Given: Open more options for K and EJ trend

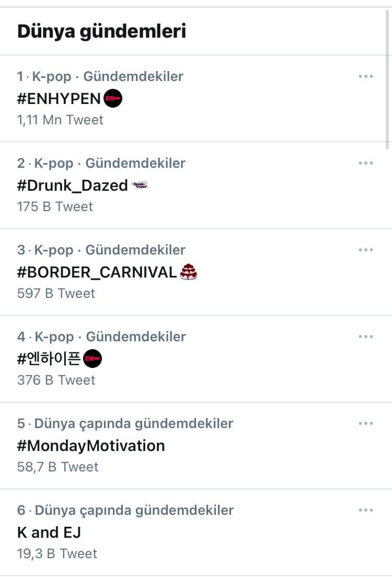Looking at the screenshot, I should point(365,510).
